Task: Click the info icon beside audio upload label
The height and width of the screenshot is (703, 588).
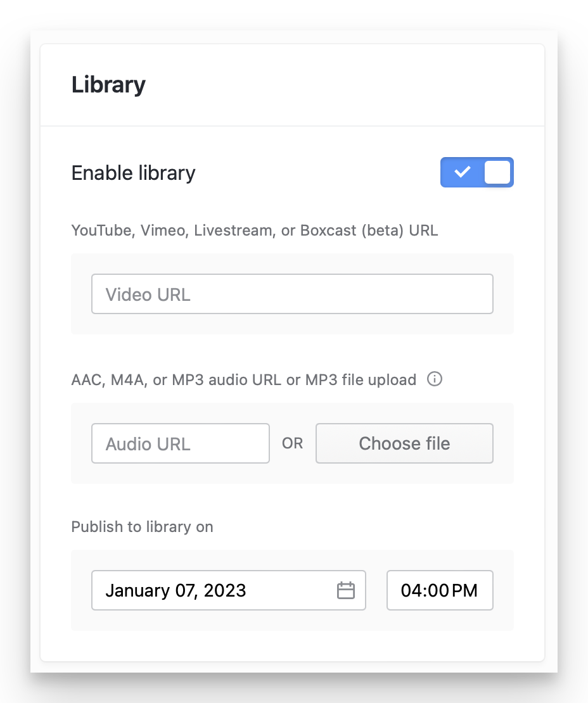Action: pos(435,379)
